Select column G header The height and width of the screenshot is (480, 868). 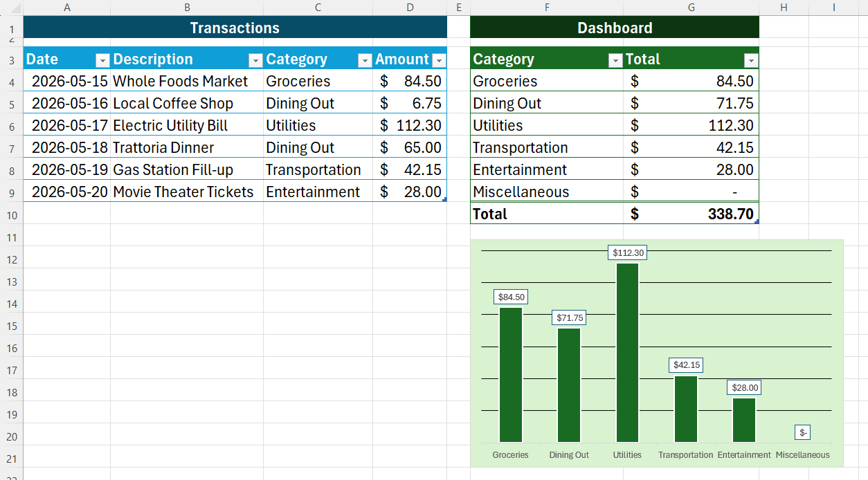coord(691,7)
